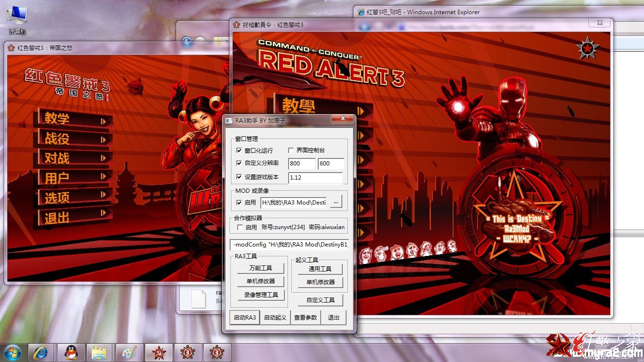This screenshot has height=362, width=644.
Task: Click the 密码:aiwuxian text
Action: pos(327,227)
